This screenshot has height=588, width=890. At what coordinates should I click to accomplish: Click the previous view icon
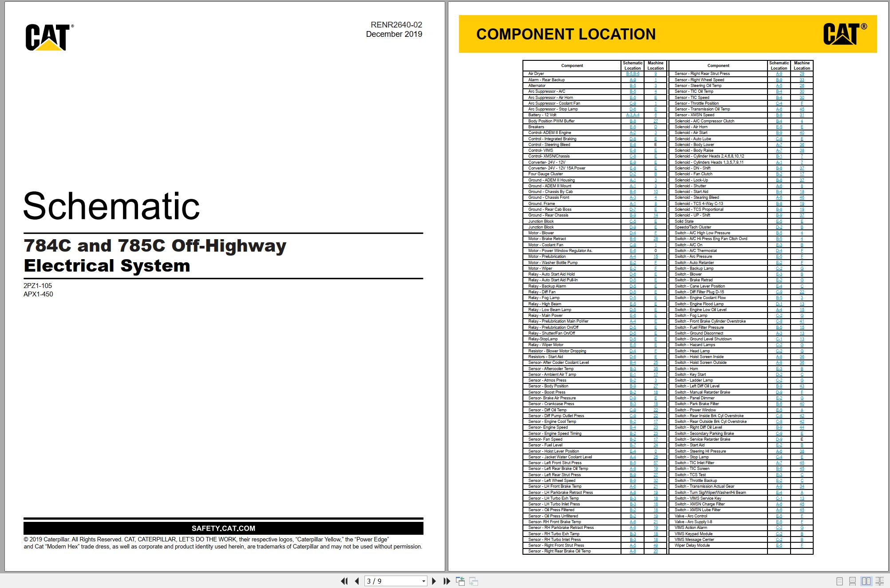coord(460,581)
